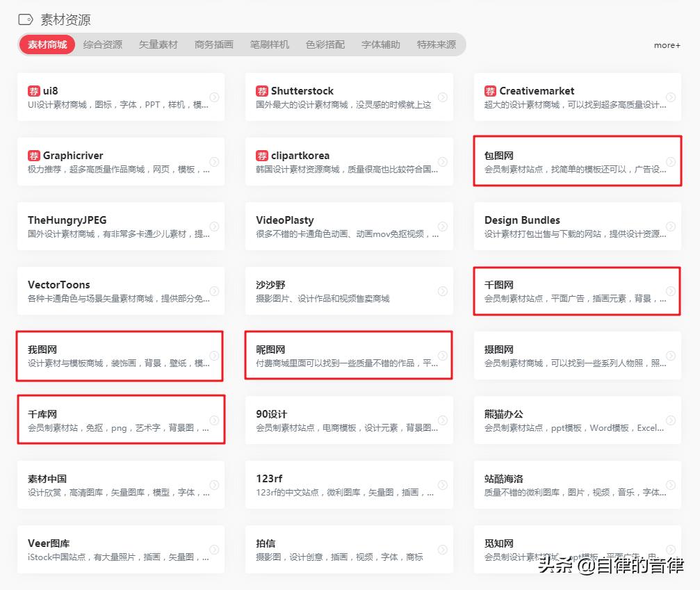Expand the 拍信 card with its arrow

pyautogui.click(x=443, y=549)
